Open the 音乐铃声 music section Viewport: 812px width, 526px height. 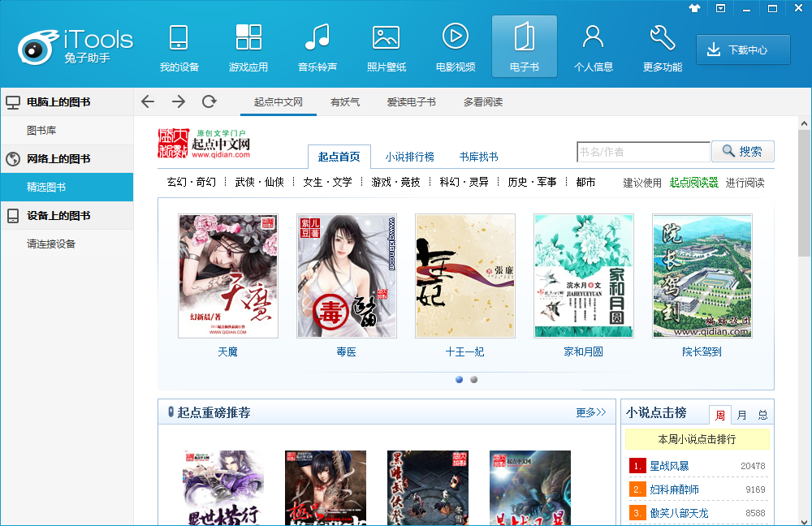click(x=317, y=48)
